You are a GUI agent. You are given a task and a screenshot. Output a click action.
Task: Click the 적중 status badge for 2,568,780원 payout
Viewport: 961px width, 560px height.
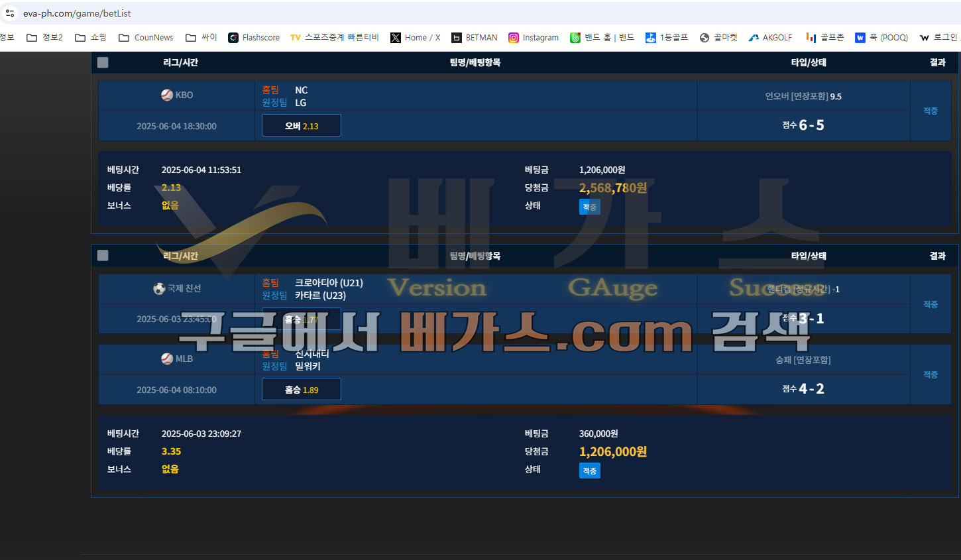tap(590, 207)
